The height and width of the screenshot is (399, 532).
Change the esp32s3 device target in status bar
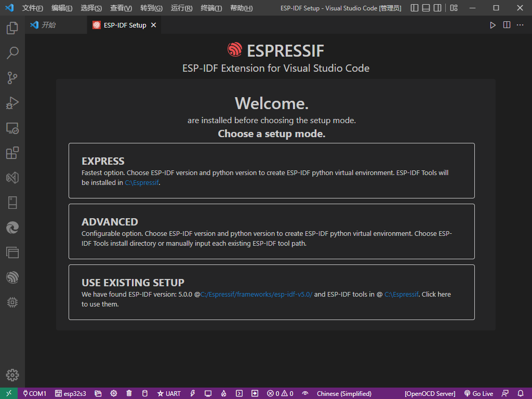[x=71, y=394]
